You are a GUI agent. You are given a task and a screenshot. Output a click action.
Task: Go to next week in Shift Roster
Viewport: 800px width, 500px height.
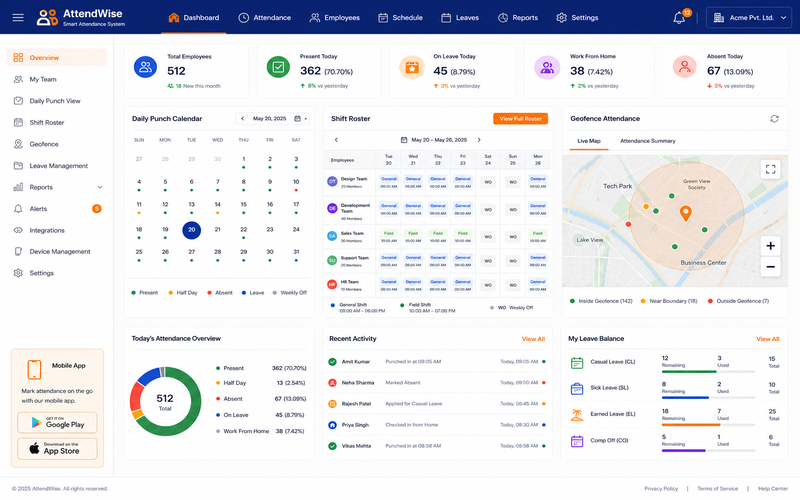tap(479, 140)
